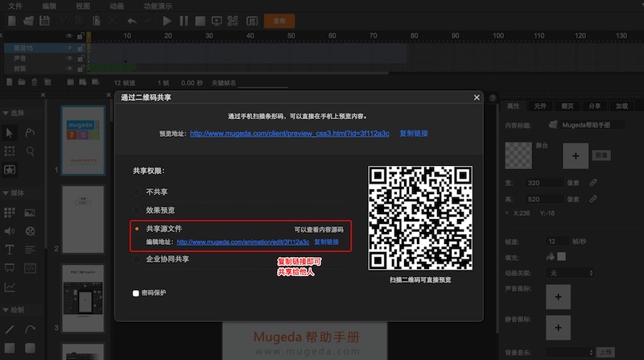Select the 效果预览 radio option
644x360 pixels.
click(137, 210)
